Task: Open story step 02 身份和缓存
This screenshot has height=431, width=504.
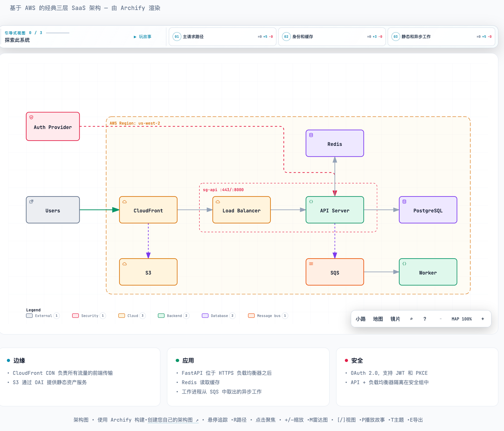Action: coord(332,37)
